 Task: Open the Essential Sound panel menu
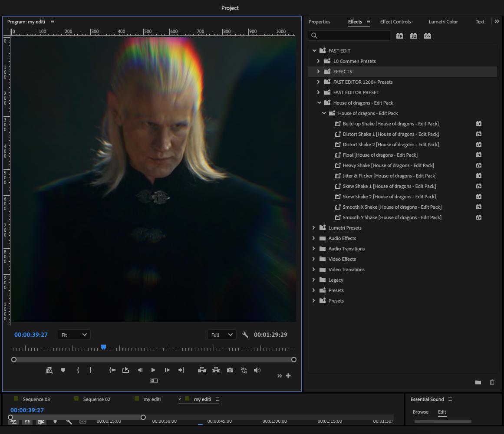(450, 399)
